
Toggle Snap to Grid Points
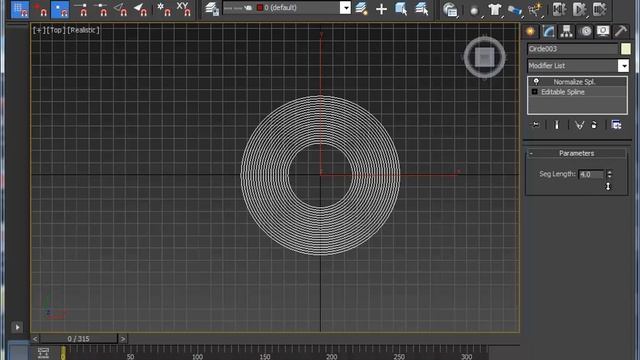20,9
